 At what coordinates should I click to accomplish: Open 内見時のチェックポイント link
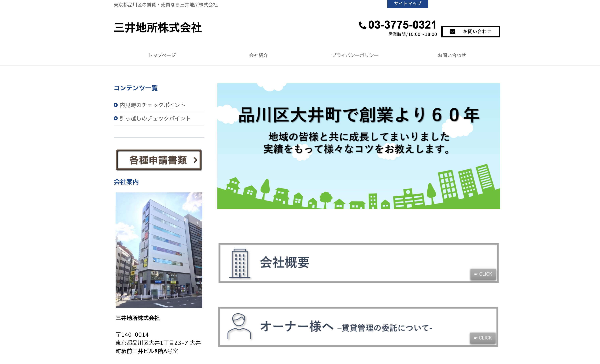coord(152,105)
